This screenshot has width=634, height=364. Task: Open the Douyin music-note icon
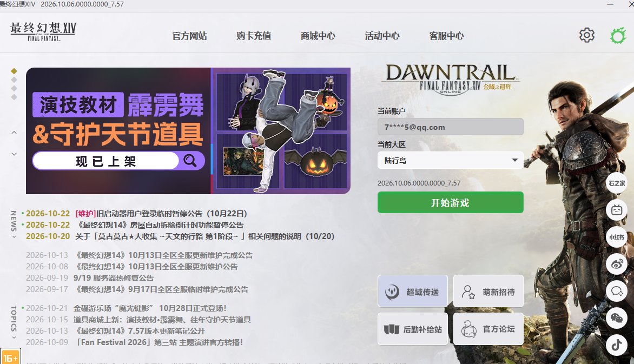[617, 345]
